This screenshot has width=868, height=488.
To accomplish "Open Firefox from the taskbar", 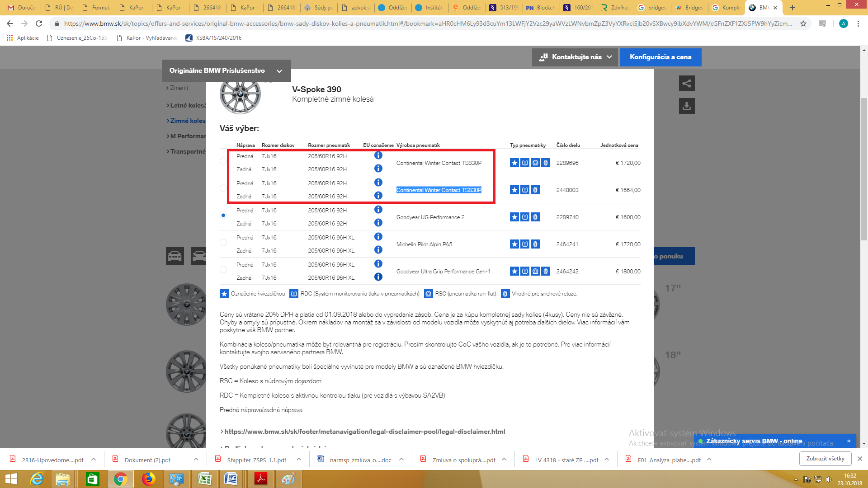I will pos(148,479).
